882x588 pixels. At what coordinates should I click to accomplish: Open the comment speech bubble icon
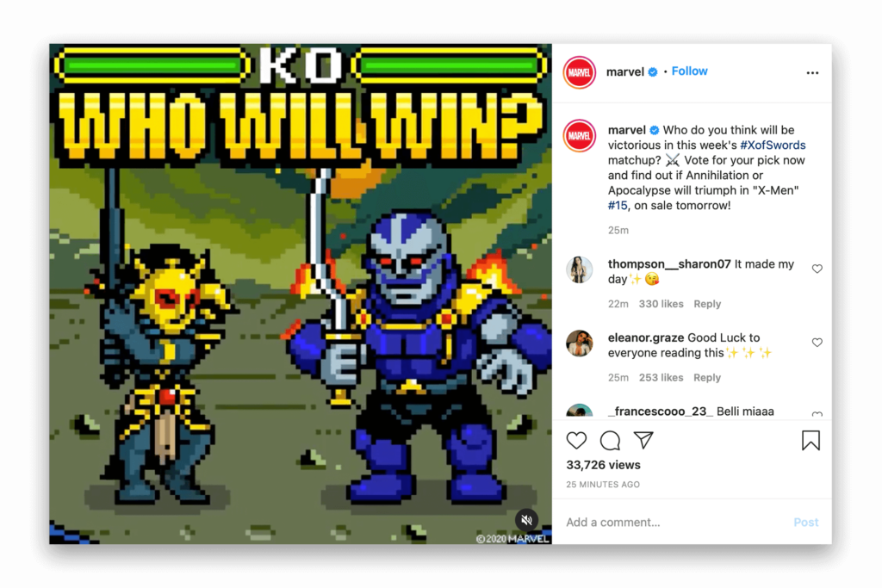click(x=610, y=441)
